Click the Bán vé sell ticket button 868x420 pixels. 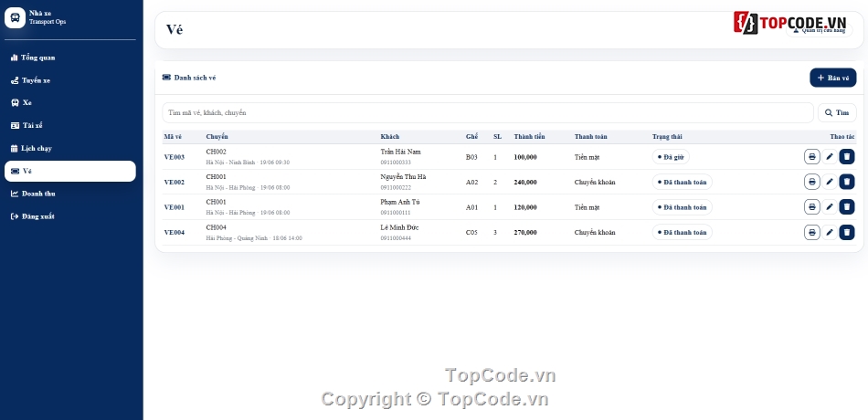[832, 78]
